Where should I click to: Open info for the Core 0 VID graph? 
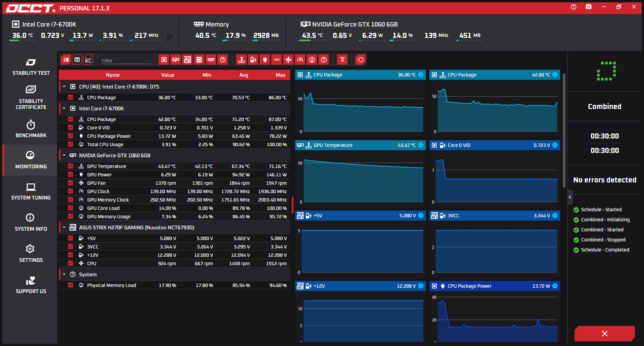click(x=555, y=145)
